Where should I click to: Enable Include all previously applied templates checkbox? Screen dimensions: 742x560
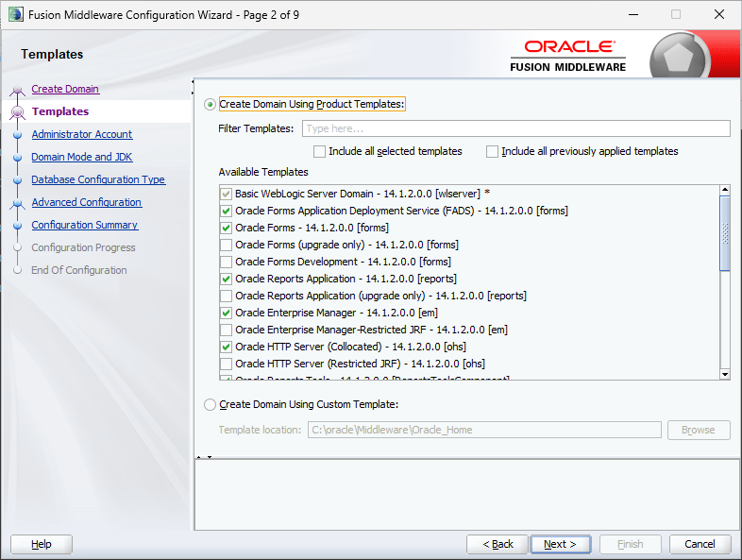point(492,151)
